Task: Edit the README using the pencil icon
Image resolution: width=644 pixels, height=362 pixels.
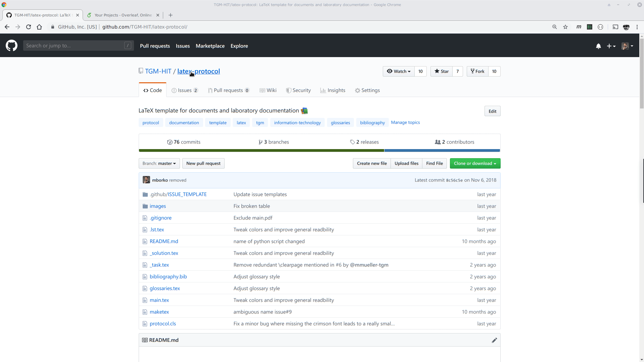Action: click(494, 340)
